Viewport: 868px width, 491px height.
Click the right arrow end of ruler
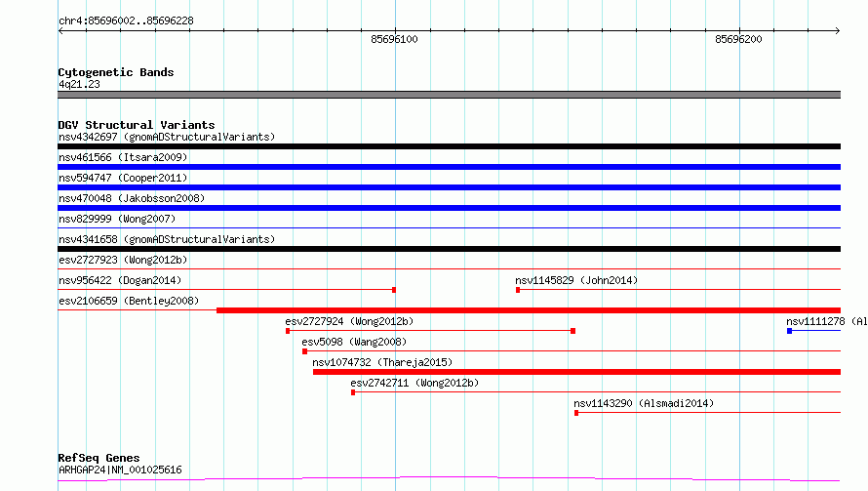(838, 31)
